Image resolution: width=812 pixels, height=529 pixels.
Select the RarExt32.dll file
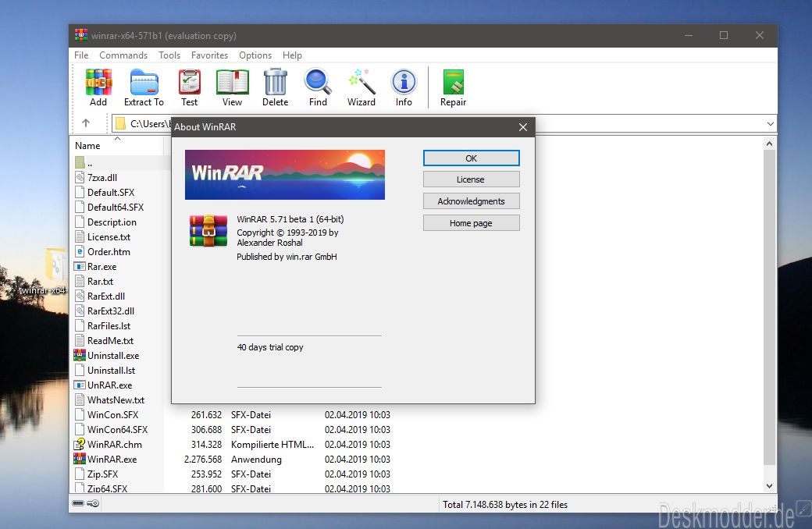pyautogui.click(x=111, y=311)
